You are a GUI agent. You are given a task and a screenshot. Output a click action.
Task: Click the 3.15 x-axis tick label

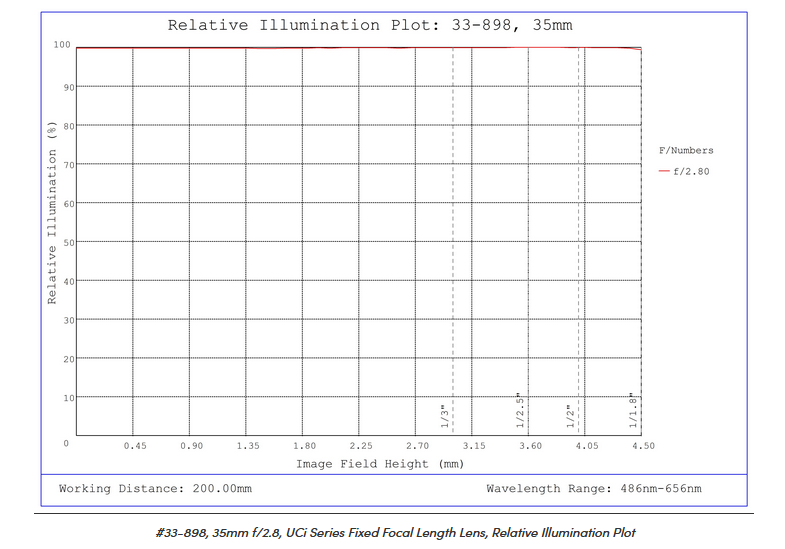click(x=473, y=446)
